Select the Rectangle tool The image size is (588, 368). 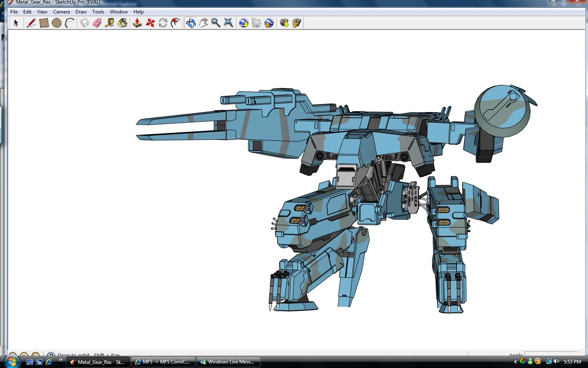(44, 23)
